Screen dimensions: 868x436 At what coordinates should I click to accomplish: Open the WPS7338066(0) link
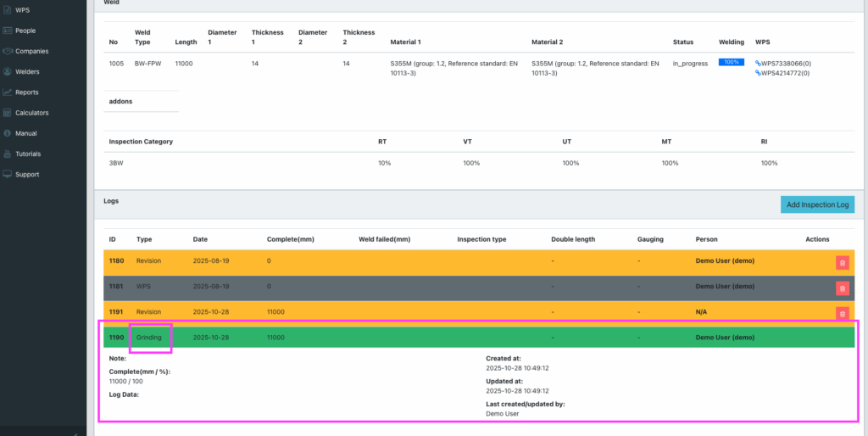(784, 63)
